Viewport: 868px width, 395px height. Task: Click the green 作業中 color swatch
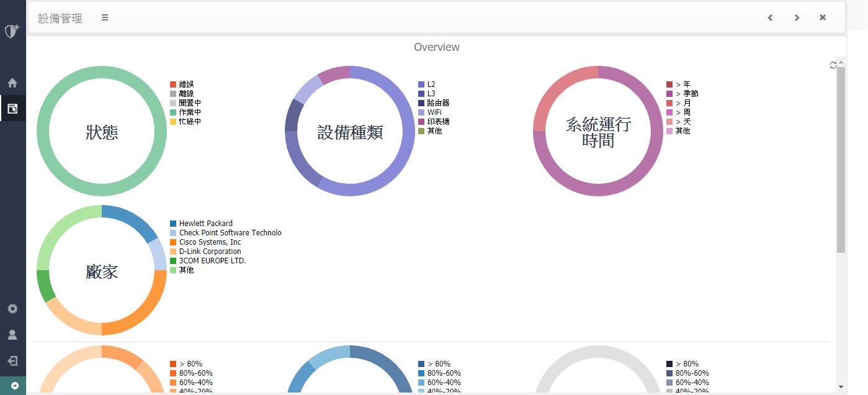(x=173, y=112)
